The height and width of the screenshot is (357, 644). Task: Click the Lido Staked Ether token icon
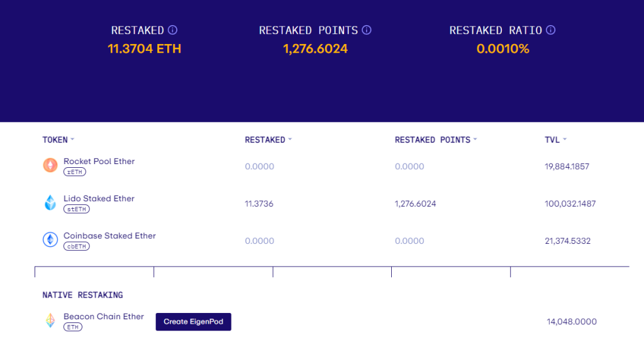(x=50, y=203)
